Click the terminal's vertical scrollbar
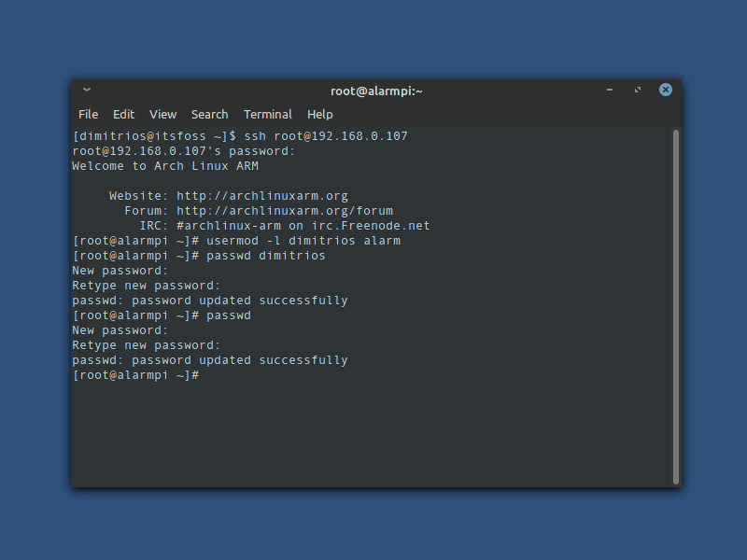 click(675, 307)
